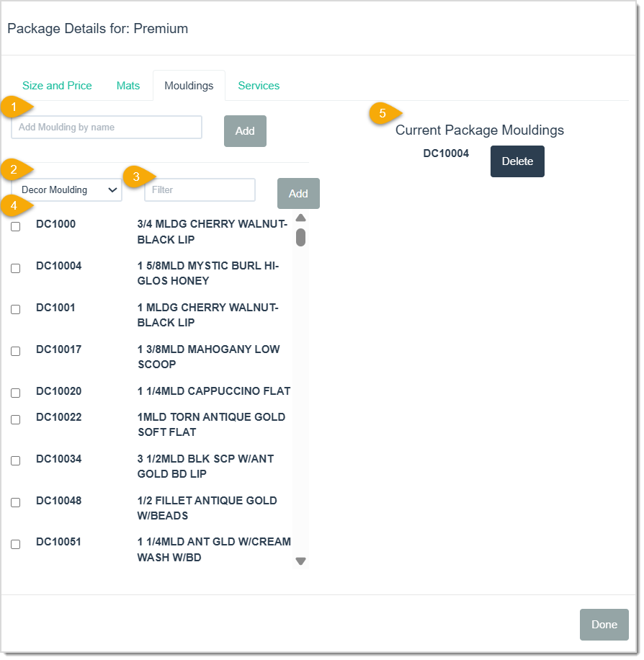Select the DC10051 moulding checkbox
Screen dimensions: 644x660
pyautogui.click(x=15, y=544)
